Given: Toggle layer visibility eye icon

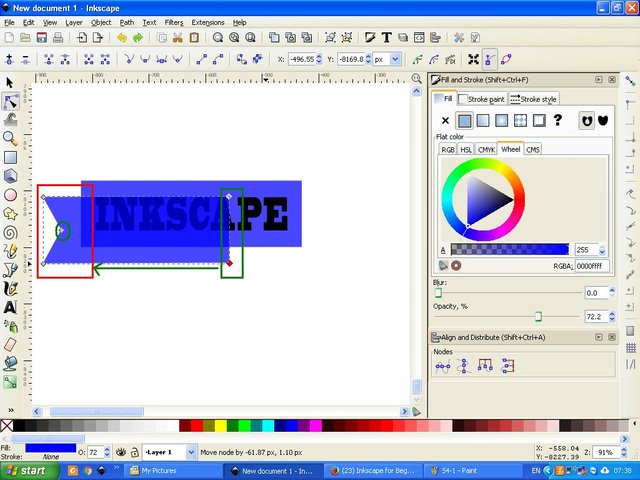Looking at the screenshot, I should [x=120, y=452].
